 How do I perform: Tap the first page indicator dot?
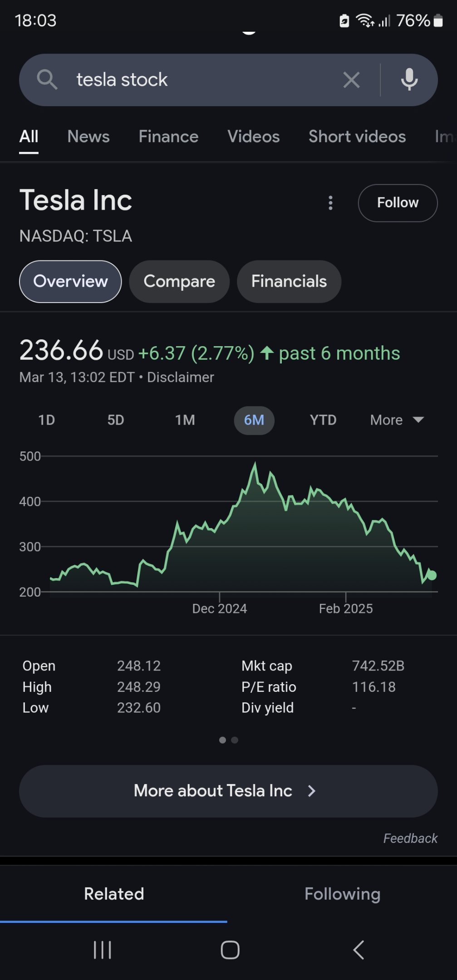[x=222, y=740]
